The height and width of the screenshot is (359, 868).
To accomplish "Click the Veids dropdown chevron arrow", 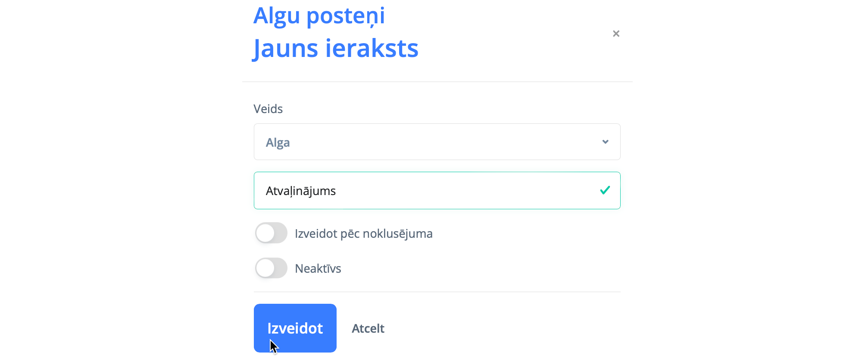I will (x=605, y=142).
